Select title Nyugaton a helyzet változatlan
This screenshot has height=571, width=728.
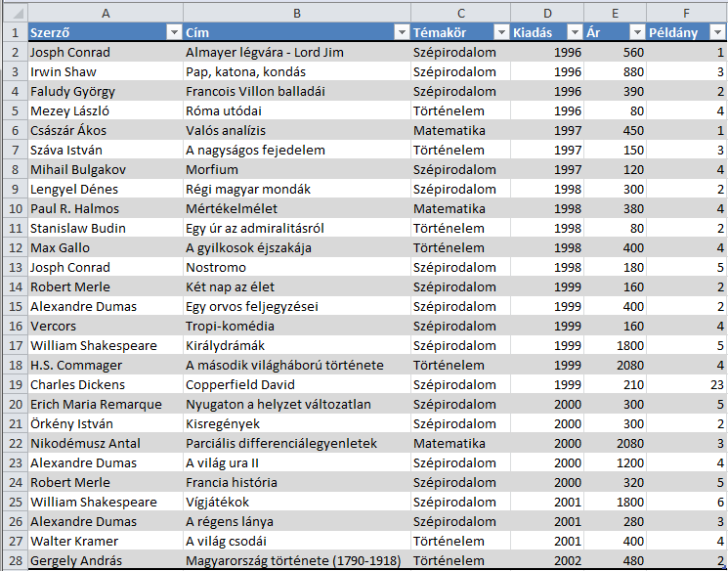point(297,404)
